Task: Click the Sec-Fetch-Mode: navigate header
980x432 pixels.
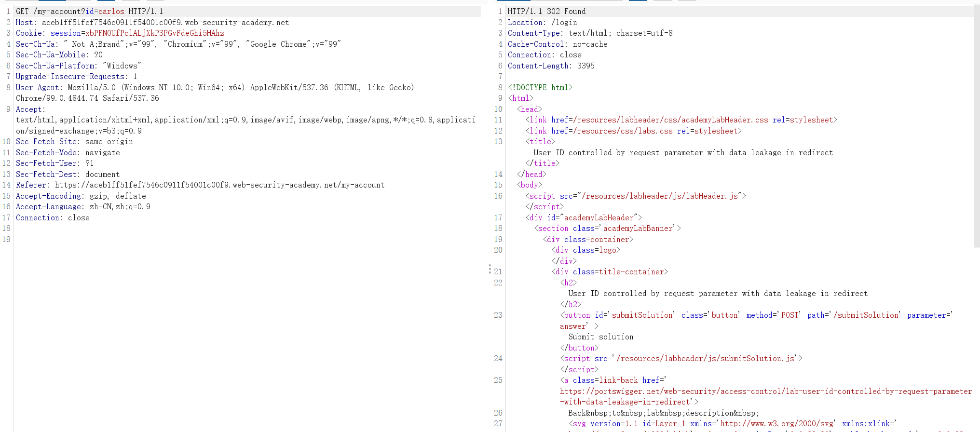Action: 68,152
